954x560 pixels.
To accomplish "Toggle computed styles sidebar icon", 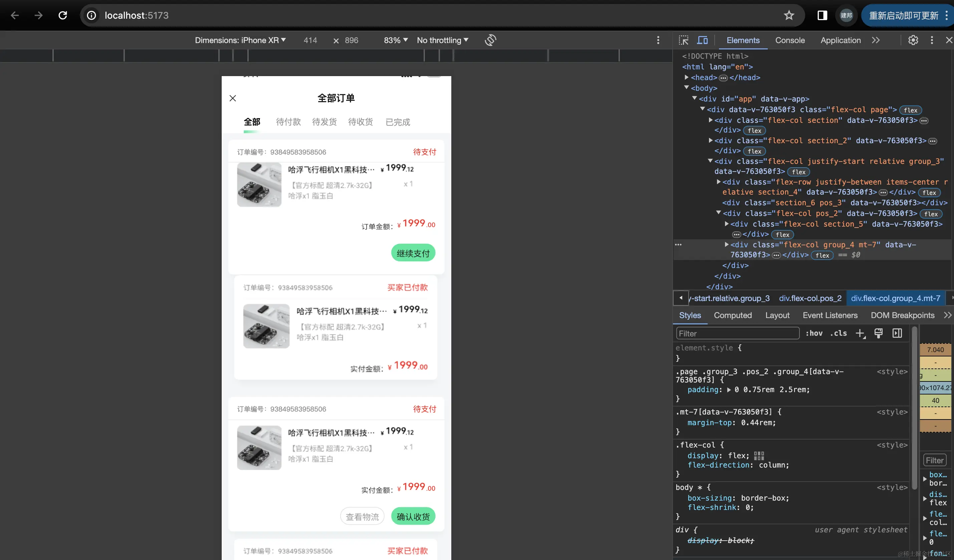I will tap(897, 333).
